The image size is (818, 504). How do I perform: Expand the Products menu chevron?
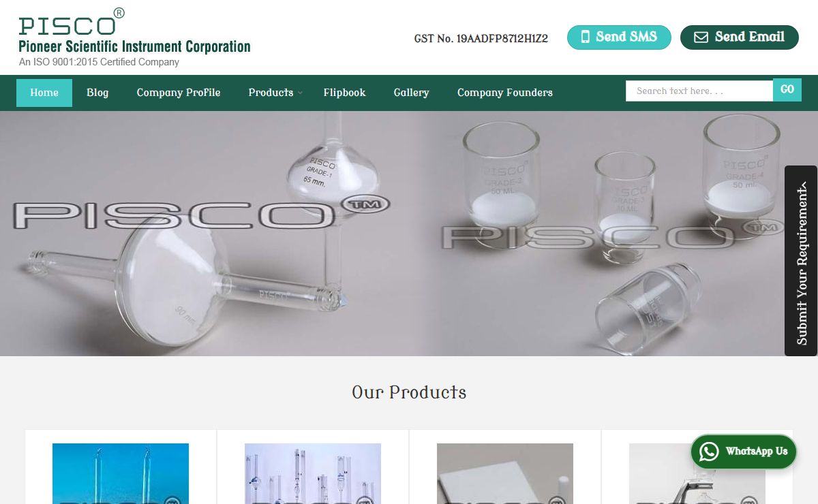tap(300, 93)
